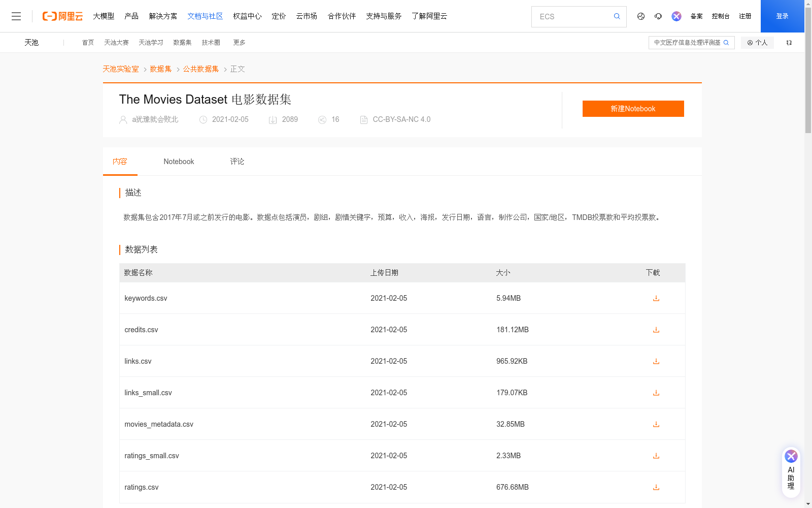Go to 数据集 breadcrumb link
Screen dimensions: 812x508
161,69
